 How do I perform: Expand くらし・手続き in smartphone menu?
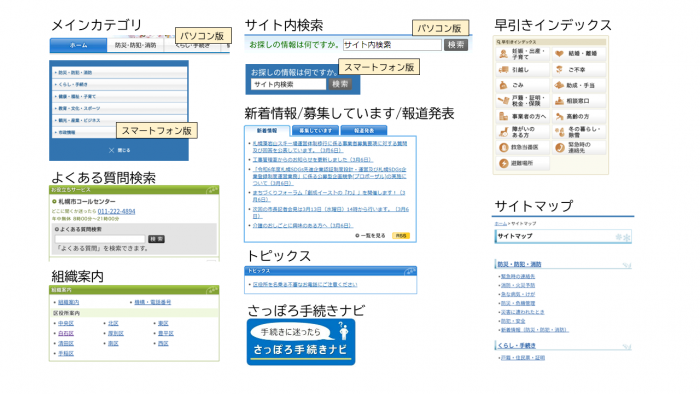click(119, 84)
